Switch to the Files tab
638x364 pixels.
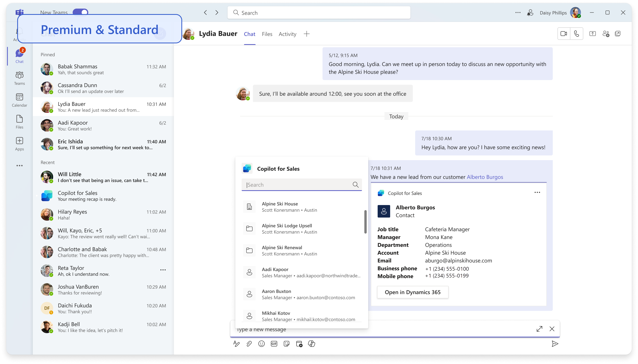point(267,34)
